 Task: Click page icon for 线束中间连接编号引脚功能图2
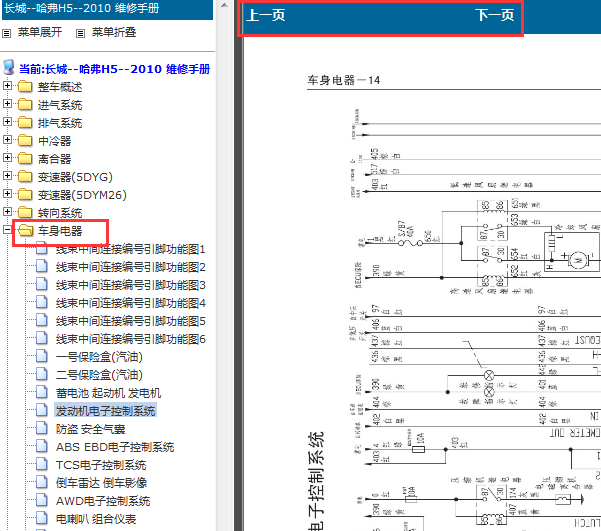coord(42,266)
